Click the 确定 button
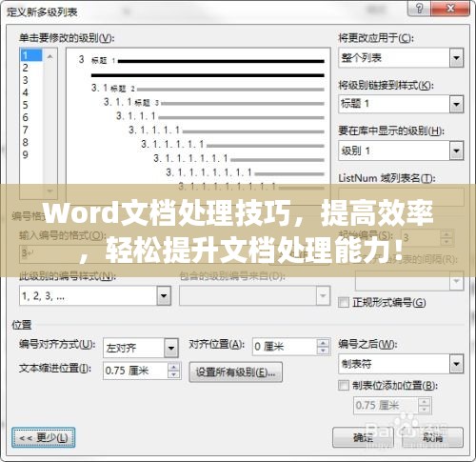Viewport: 476px width, 462px height. tap(363, 437)
